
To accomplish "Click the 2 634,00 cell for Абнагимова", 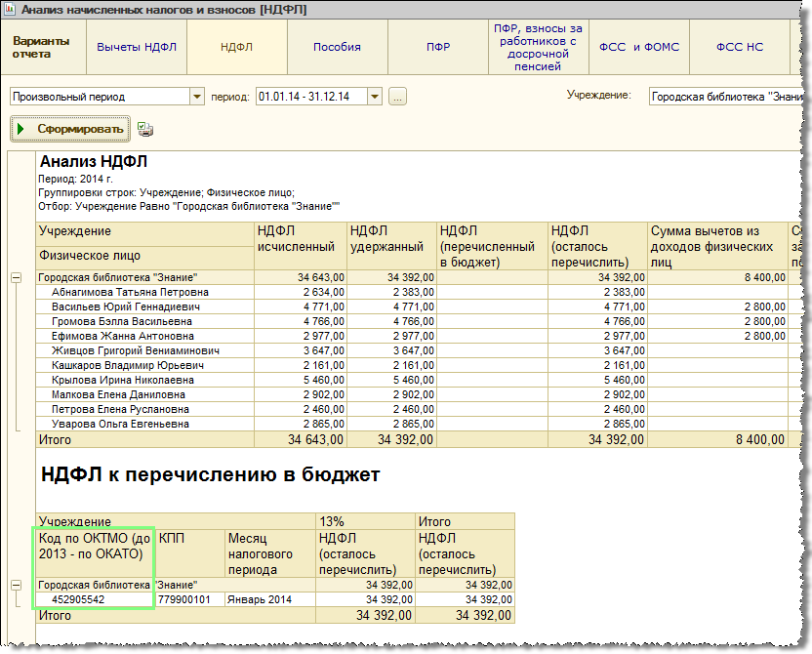I will pos(301,292).
